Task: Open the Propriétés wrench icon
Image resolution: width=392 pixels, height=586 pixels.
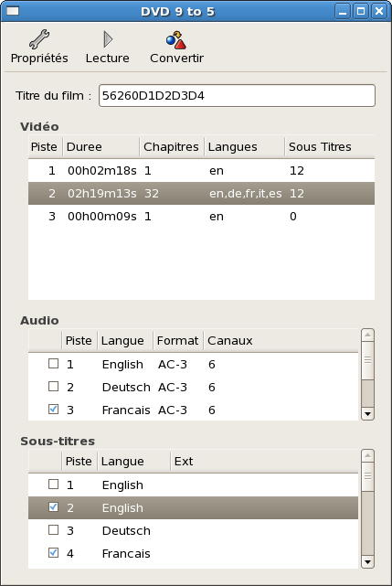Action: coord(39,39)
